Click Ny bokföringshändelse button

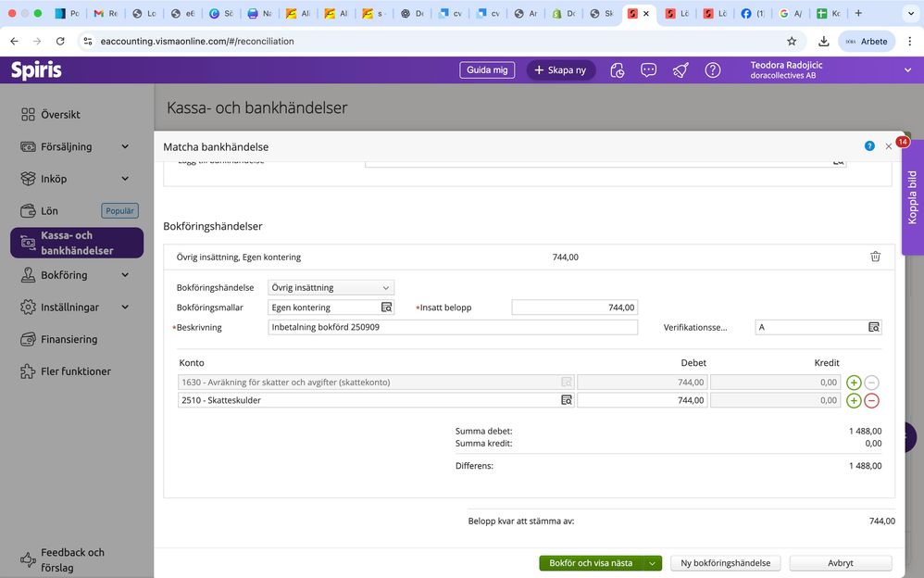(x=726, y=563)
